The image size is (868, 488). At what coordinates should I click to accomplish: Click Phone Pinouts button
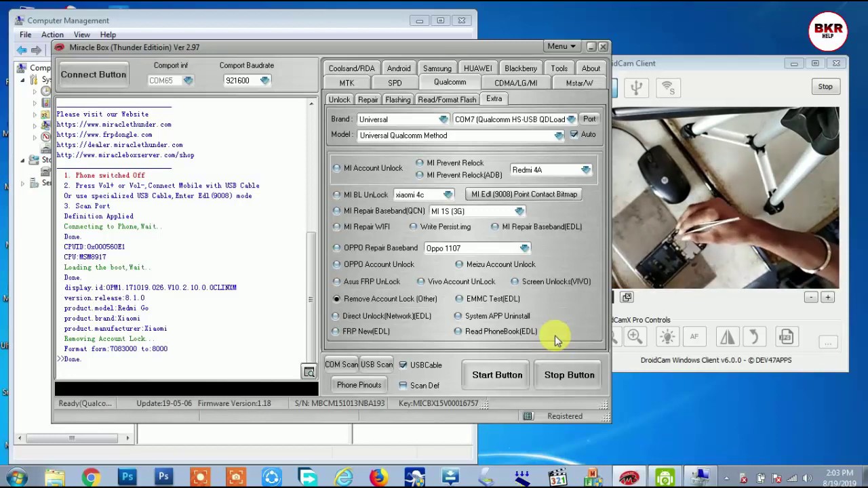(359, 385)
